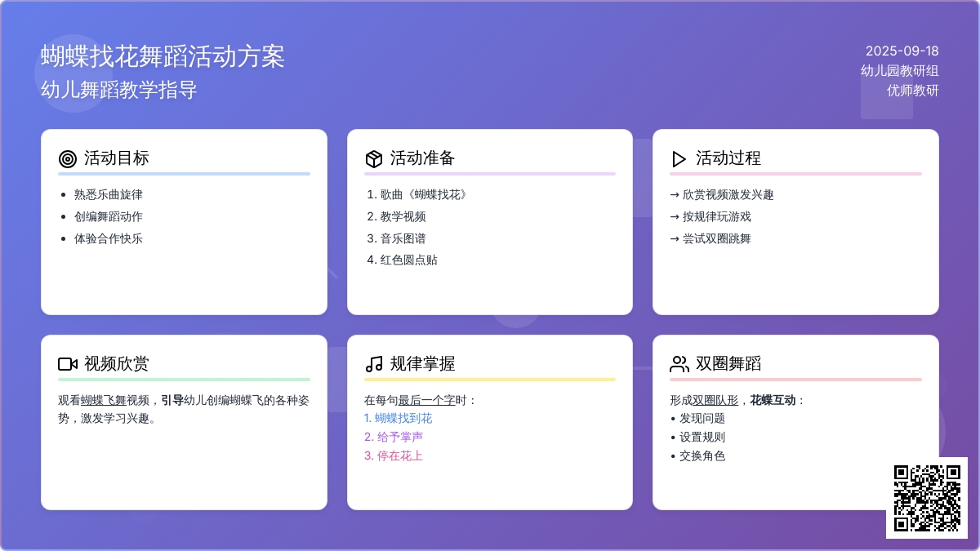Click the date 2025-09-18
Screen dimensions: 980x551
click(902, 51)
